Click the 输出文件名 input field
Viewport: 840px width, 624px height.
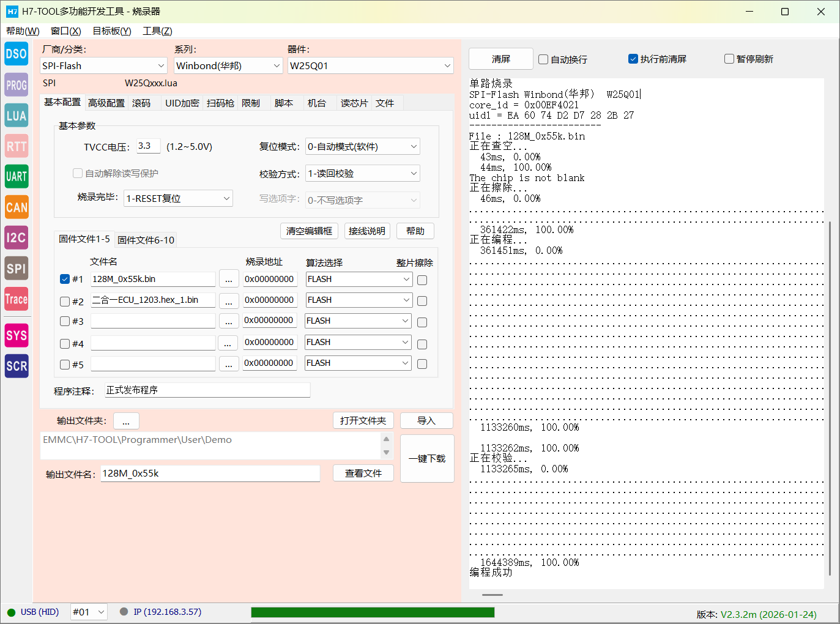pyautogui.click(x=210, y=474)
